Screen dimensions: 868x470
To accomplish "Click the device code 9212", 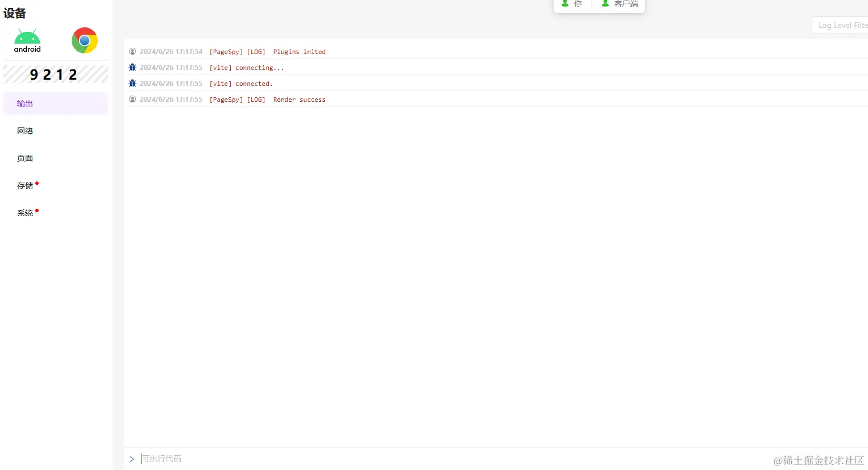I will pyautogui.click(x=56, y=75).
